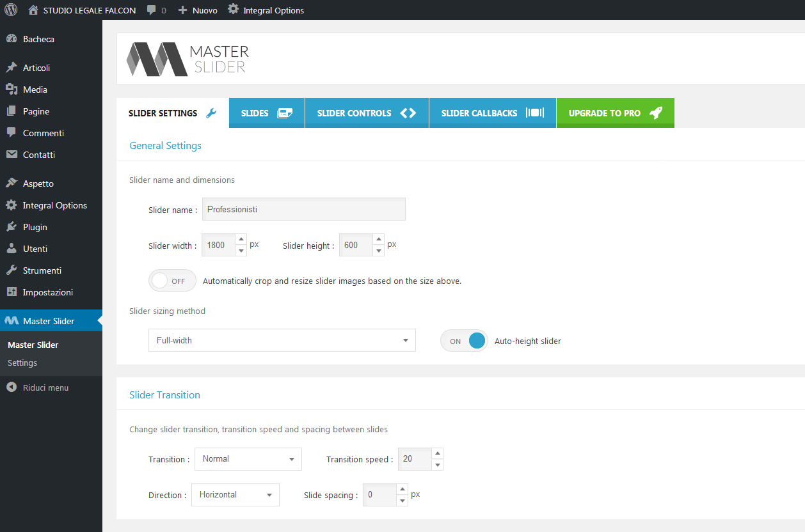Click the Riduci menu collapse arrow icon

pyautogui.click(x=12, y=387)
